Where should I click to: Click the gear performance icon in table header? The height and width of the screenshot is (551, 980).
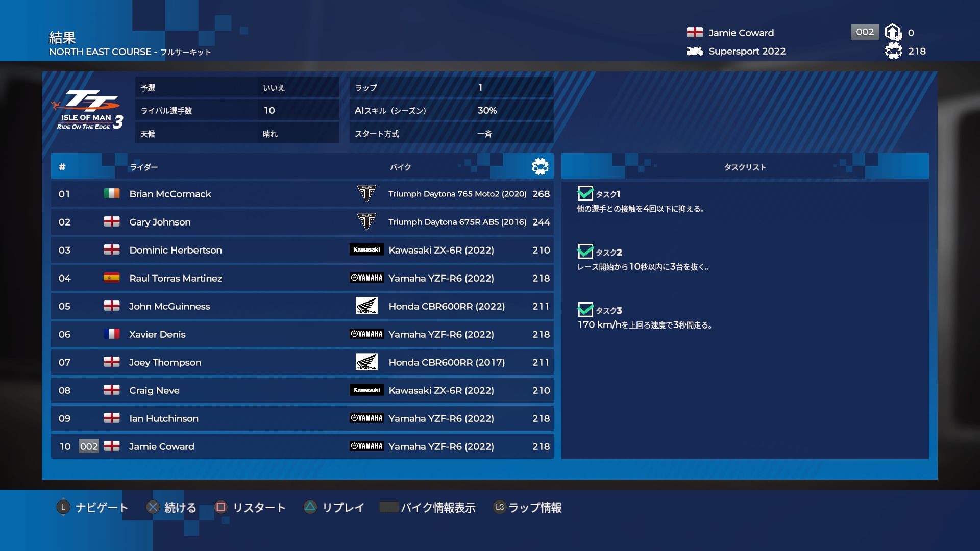click(540, 166)
